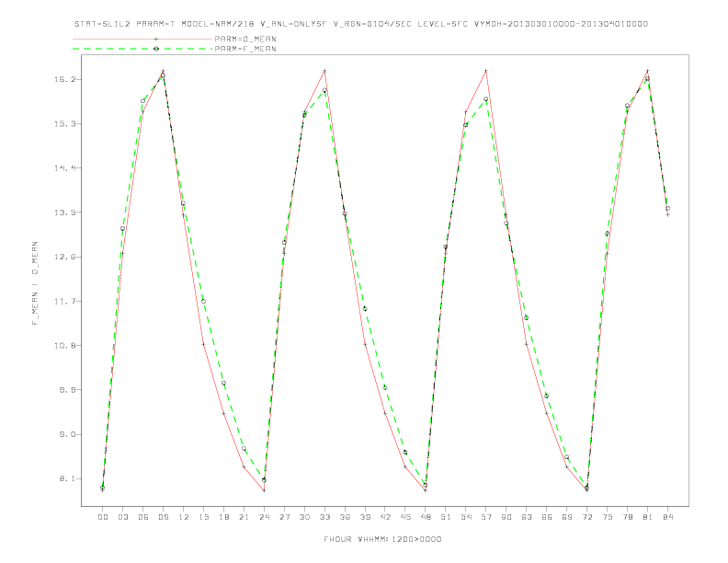728x563 pixels.
Task: Click the y-axis tick label 9.0
Action: point(67,435)
